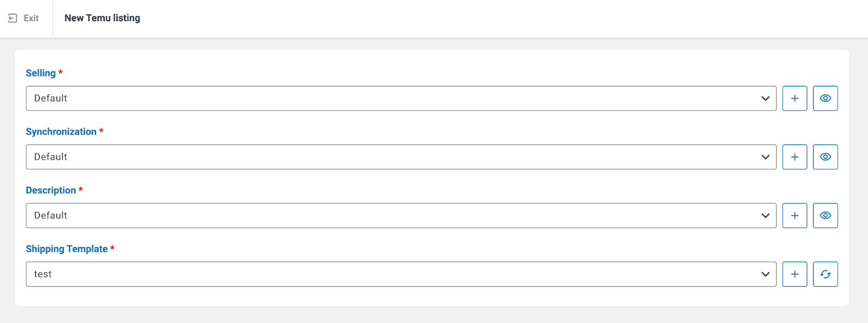Add a new Shipping Template
868x323 pixels.
coord(794,274)
